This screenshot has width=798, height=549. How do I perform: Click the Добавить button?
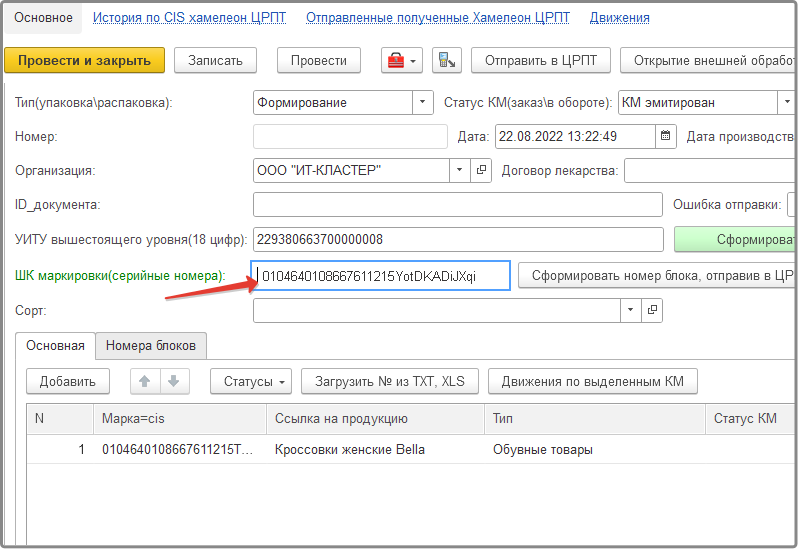[x=68, y=382]
